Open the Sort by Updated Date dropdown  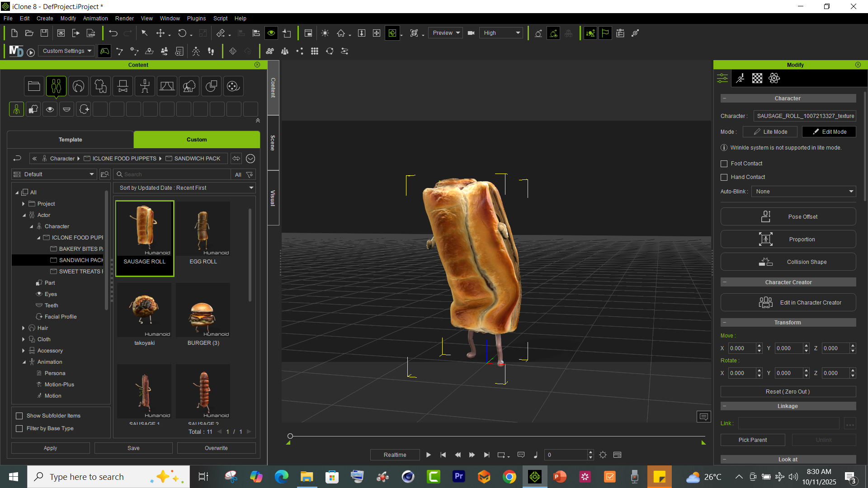185,188
